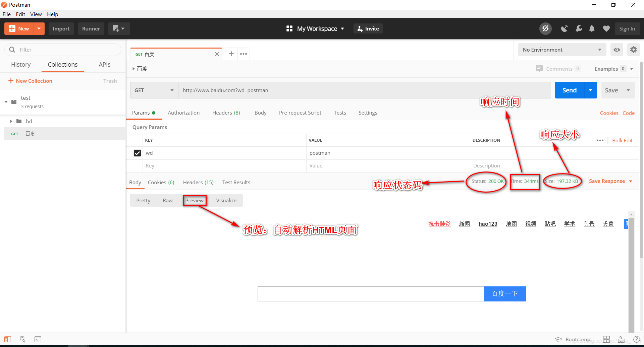This screenshot has height=347, width=644.
Task: Open the Help menu
Action: [x=53, y=14]
